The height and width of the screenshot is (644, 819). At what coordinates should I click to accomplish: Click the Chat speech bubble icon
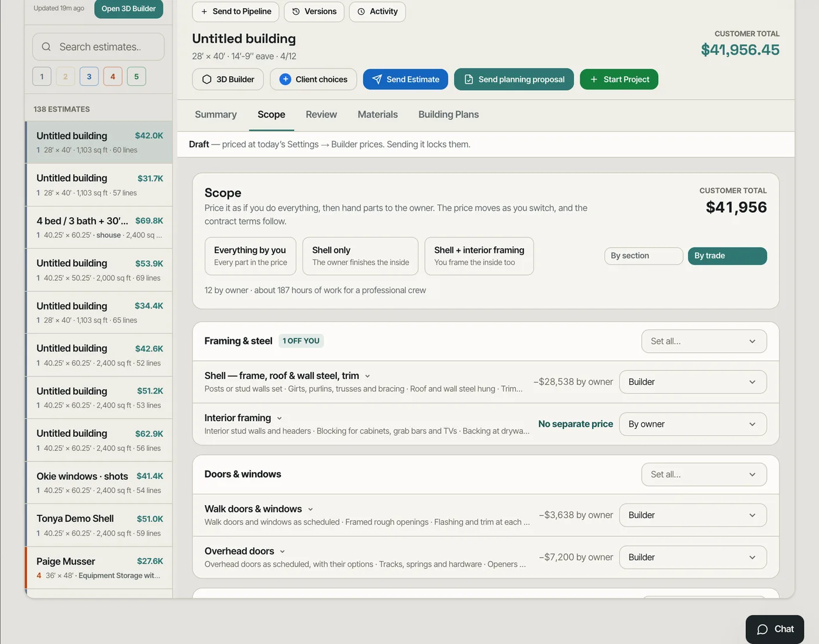pyautogui.click(x=762, y=629)
